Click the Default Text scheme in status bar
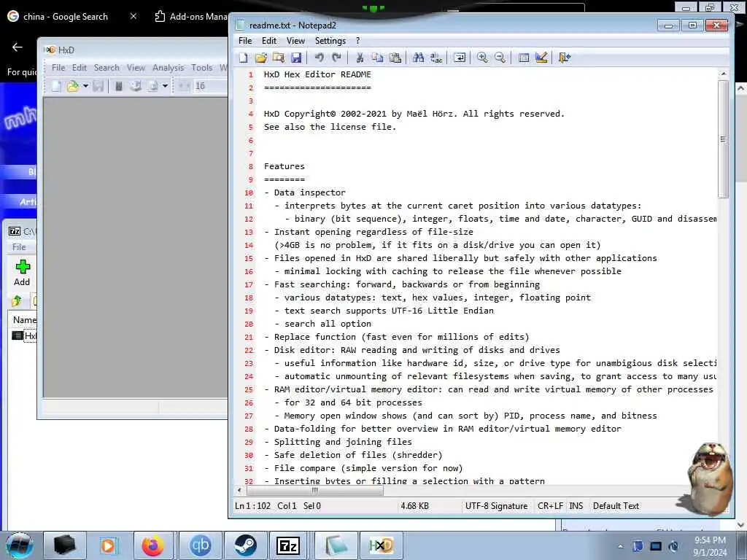 pyautogui.click(x=616, y=506)
